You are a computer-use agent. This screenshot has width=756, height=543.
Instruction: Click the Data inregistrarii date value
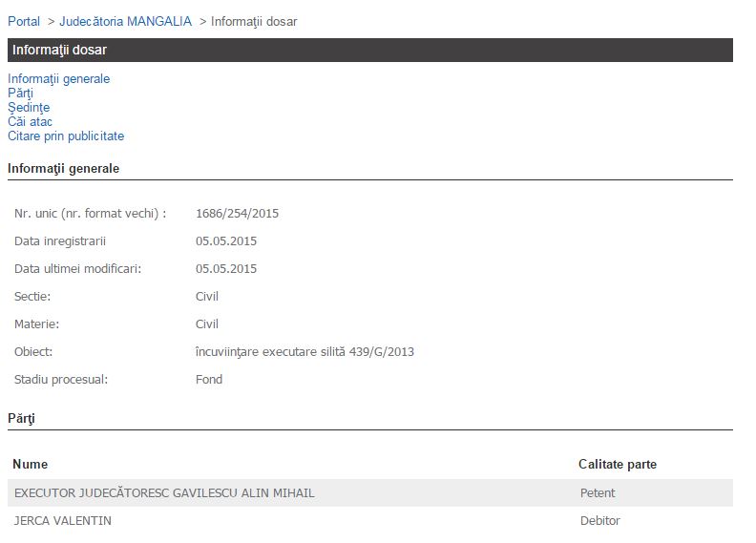tap(226, 240)
